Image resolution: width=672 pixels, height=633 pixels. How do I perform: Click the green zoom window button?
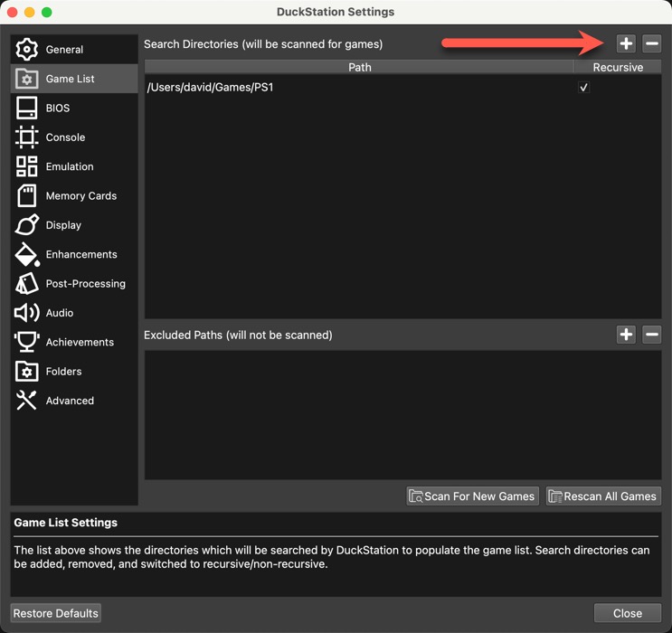click(x=47, y=12)
